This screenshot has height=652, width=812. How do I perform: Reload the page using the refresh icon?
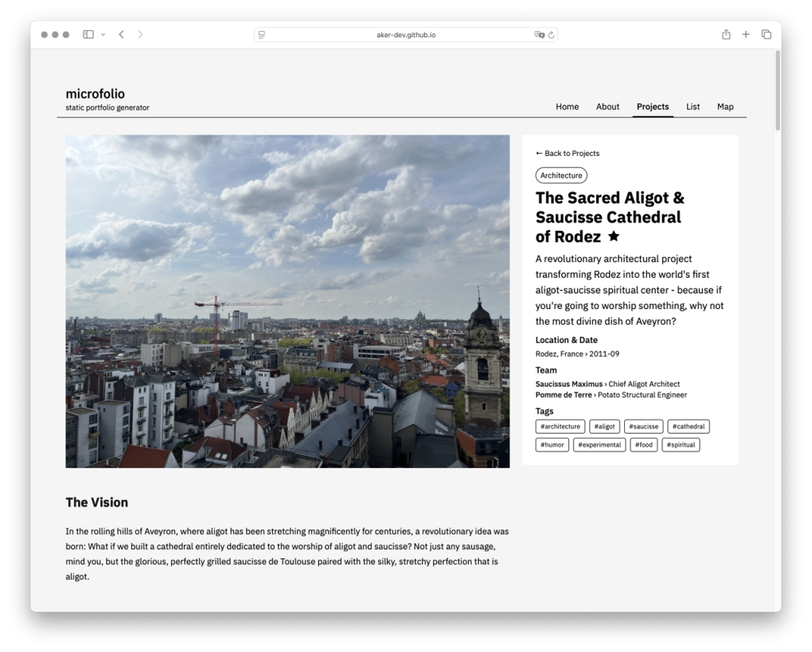551,34
